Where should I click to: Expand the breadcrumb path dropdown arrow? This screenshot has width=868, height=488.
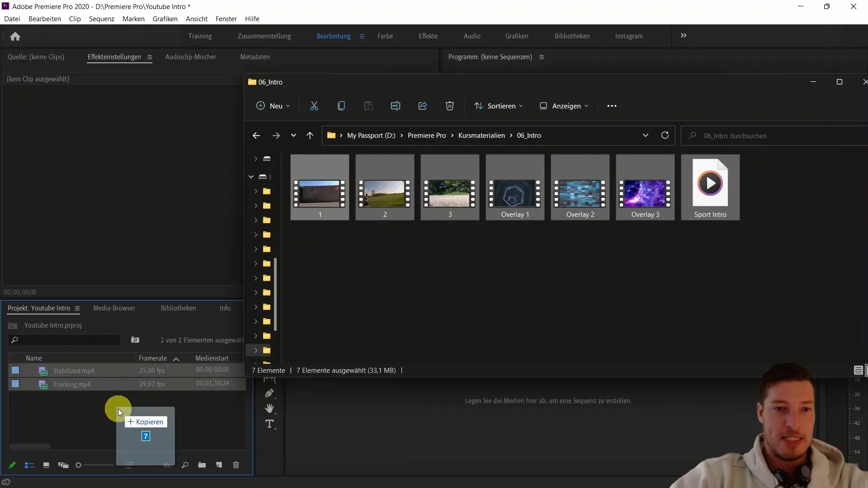point(645,136)
